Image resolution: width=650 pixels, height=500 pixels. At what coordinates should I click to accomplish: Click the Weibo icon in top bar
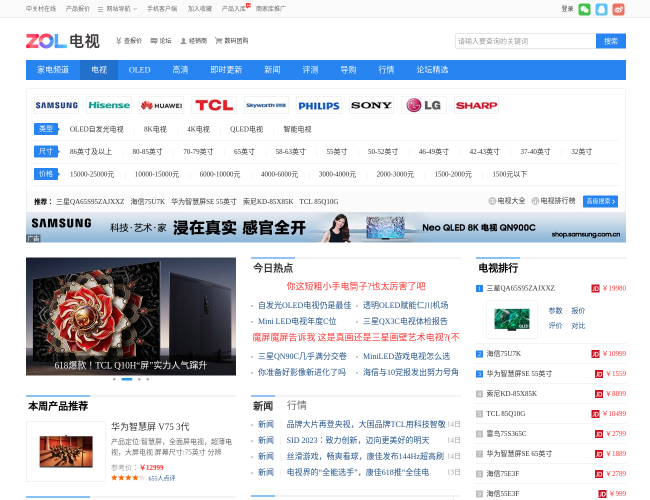point(618,9)
